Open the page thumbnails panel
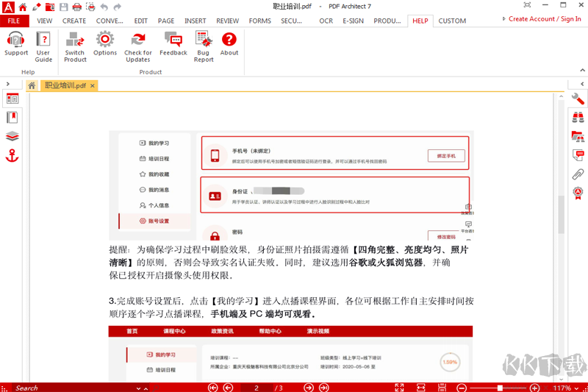 pyautogui.click(x=12, y=99)
